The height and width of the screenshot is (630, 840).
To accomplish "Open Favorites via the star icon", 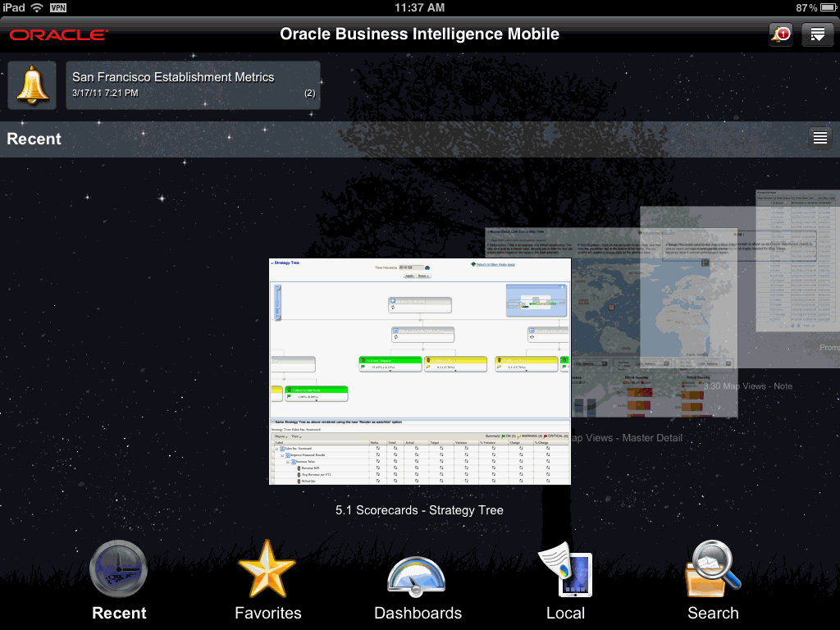I will (267, 568).
